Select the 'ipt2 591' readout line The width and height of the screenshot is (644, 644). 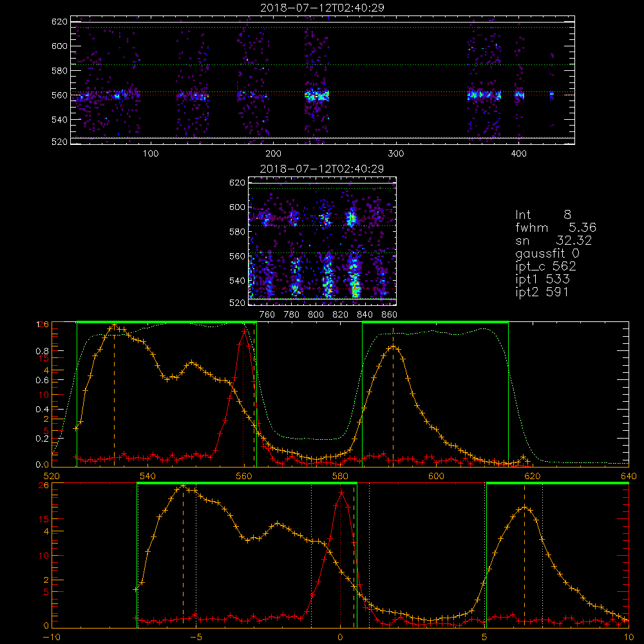(x=542, y=292)
